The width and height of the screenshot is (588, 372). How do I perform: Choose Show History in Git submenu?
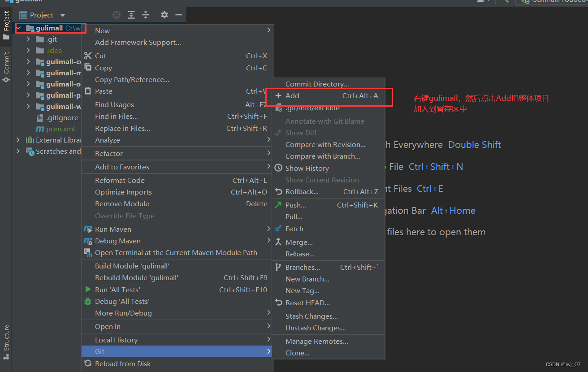pos(329,168)
